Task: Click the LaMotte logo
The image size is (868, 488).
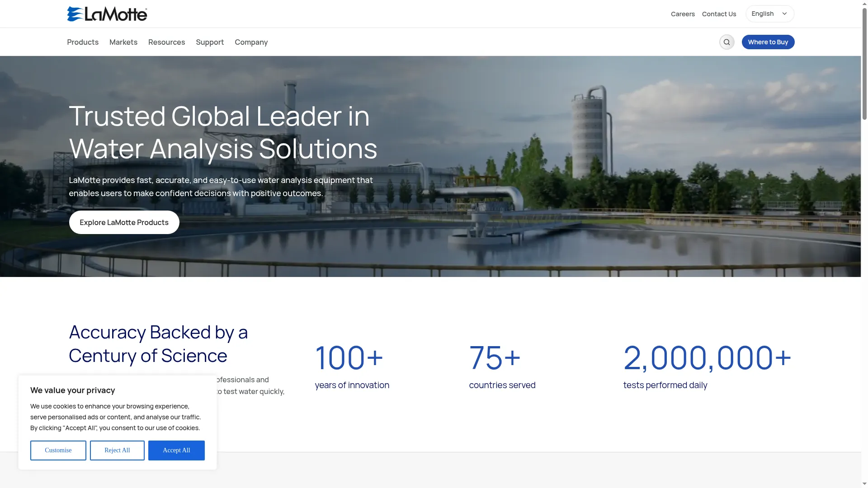Action: coord(107,14)
